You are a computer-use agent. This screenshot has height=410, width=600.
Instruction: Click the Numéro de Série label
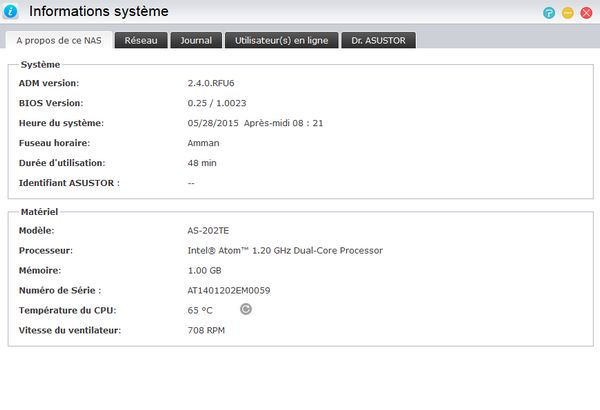click(60, 291)
